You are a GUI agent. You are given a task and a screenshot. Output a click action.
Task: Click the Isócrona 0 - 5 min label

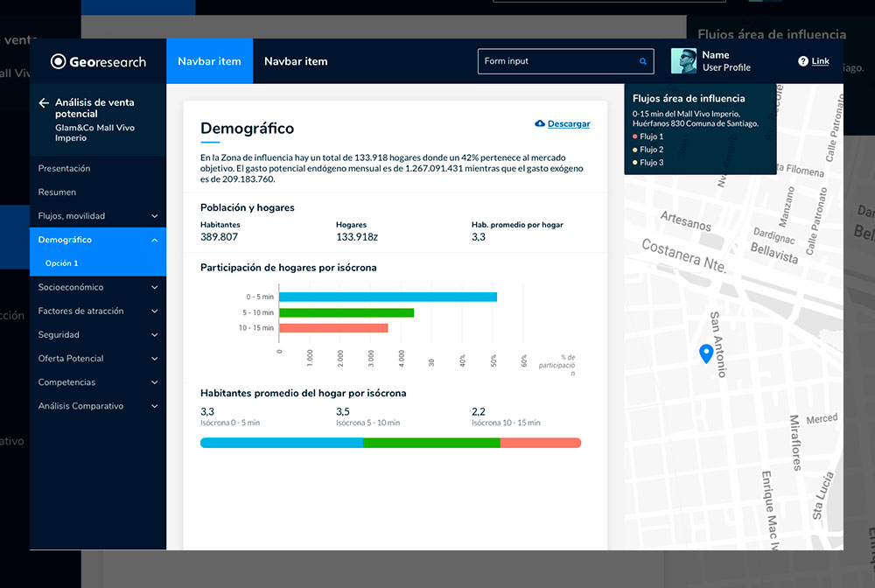[230, 423]
